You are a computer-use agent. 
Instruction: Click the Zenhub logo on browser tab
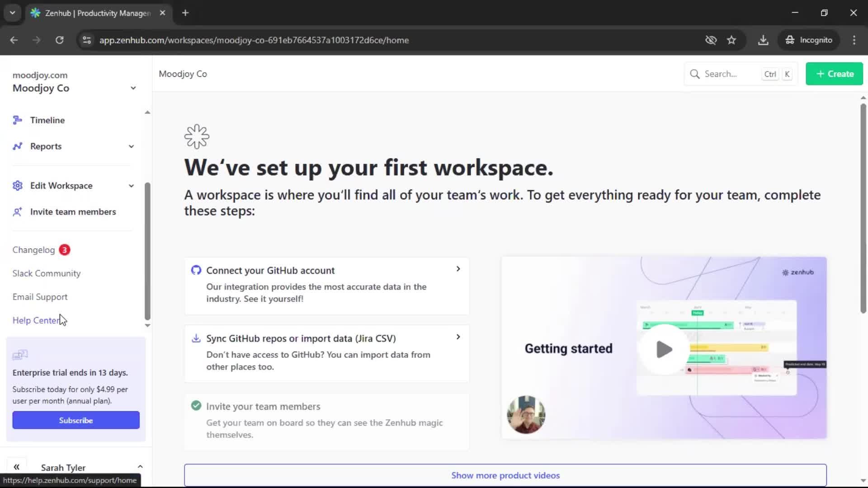tap(35, 13)
